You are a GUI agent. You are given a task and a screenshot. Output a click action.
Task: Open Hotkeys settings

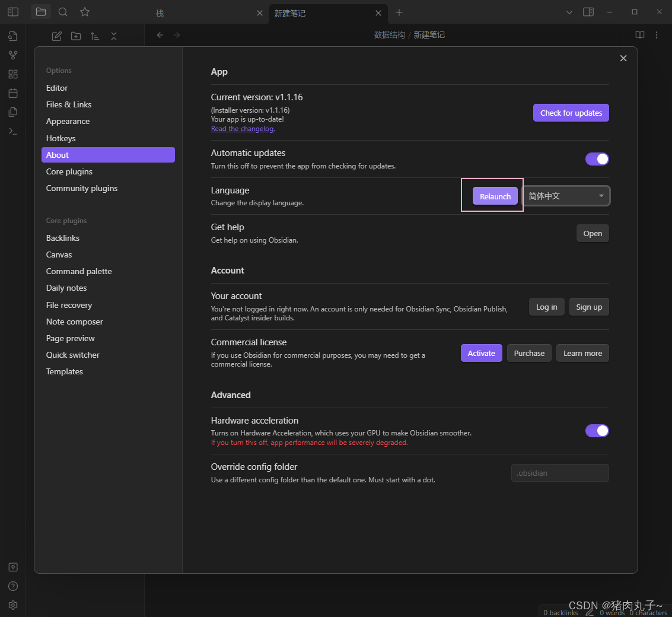click(x=108, y=138)
